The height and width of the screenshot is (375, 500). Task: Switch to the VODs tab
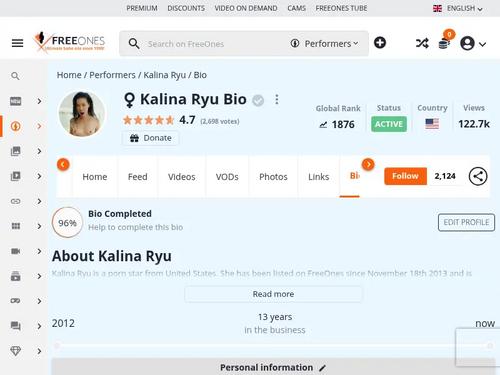click(x=227, y=177)
